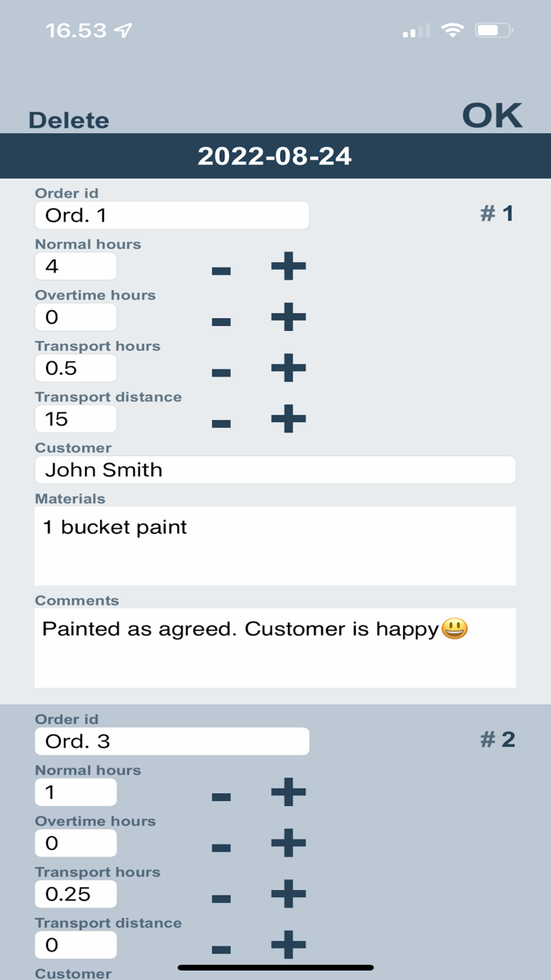551x980 pixels.
Task: Decrease Transport distance on order #1
Action: (x=221, y=425)
